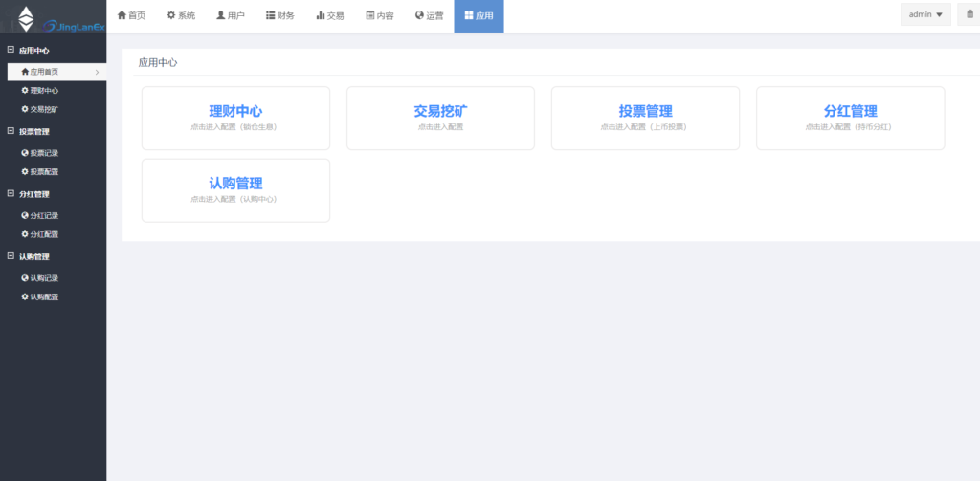Collapse the 认购管理 sidebar section
980x481 pixels.
tap(11, 257)
